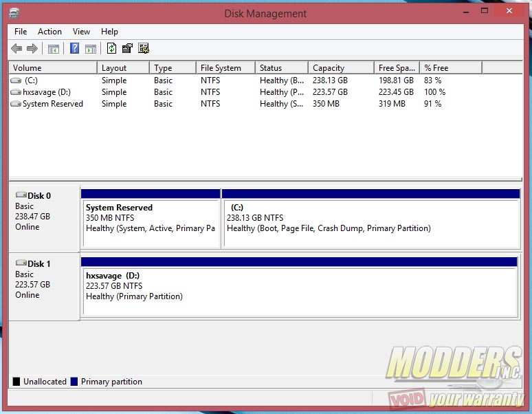Select the Disk 1 label panel
Image resolution: width=532 pixels, height=414 pixels.
click(45, 287)
